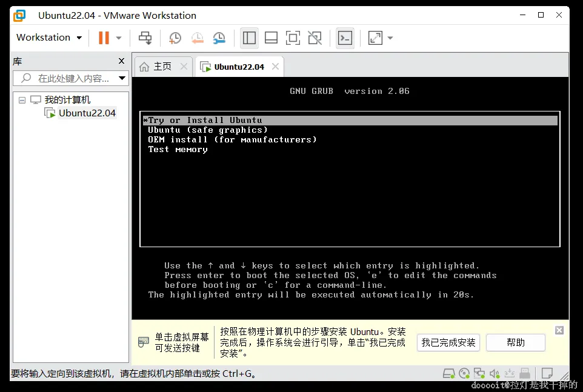Click the message log icon in status bar
The width and height of the screenshot is (583, 392).
tap(547, 373)
